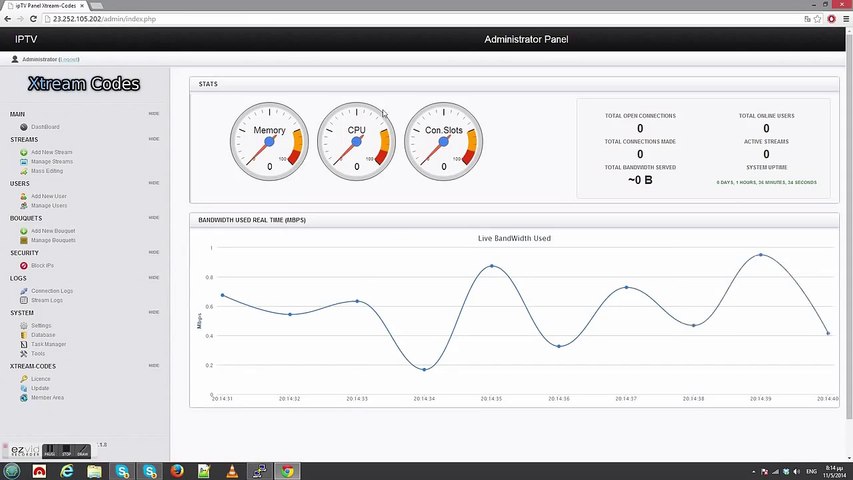Select the ipTV Panel Xtream-Codes browser tab
Image resolution: width=853 pixels, height=480 pixels.
pos(45,5)
